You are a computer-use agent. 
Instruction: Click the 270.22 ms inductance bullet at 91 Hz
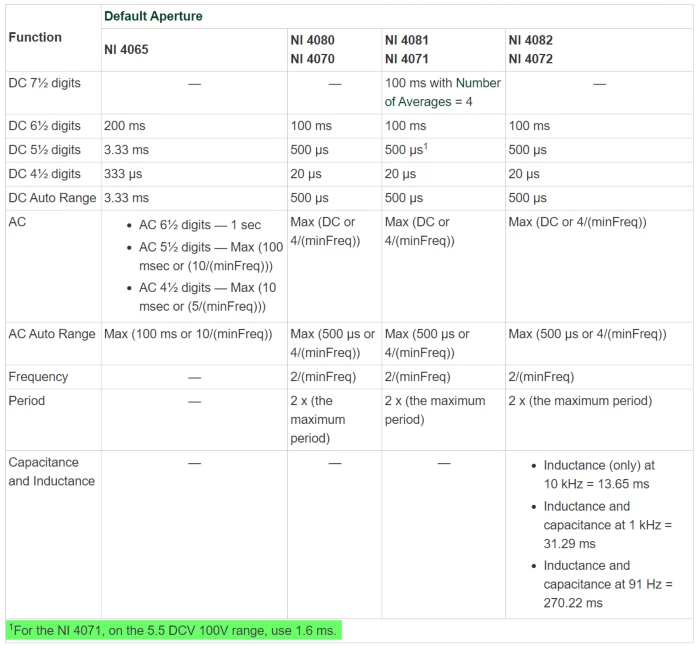(607, 584)
